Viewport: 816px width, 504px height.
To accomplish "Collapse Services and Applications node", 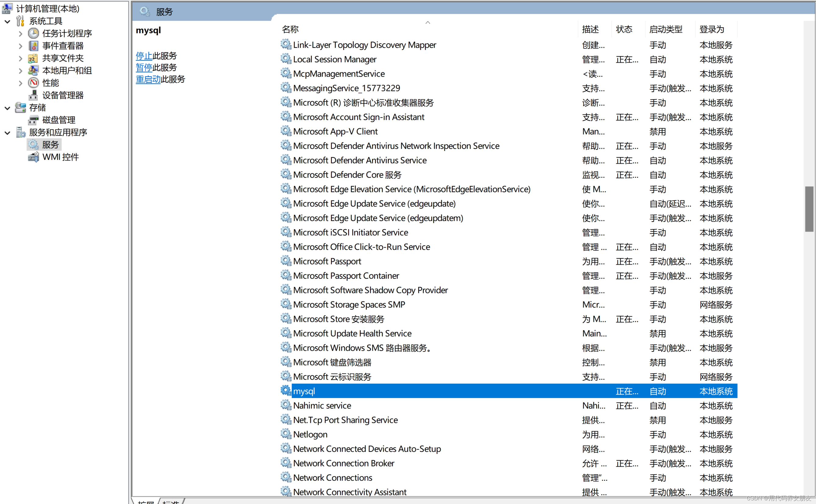I will [7, 133].
